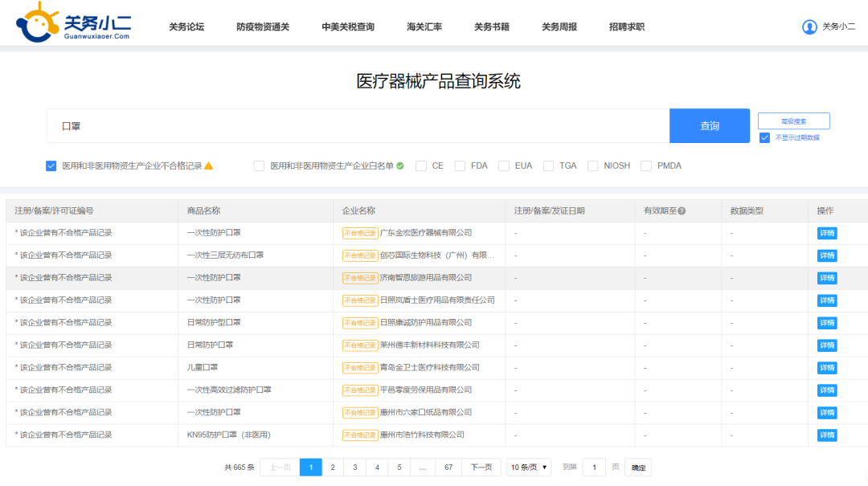Click the question mark icon beside 有效期至
The height and width of the screenshot is (486, 868).
pyautogui.click(x=682, y=211)
